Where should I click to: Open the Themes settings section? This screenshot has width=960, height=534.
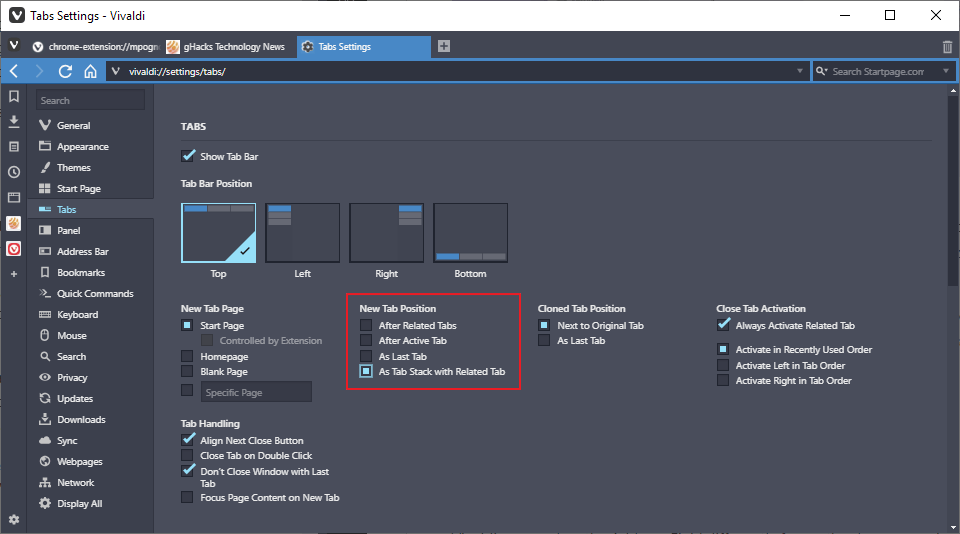click(x=90, y=167)
